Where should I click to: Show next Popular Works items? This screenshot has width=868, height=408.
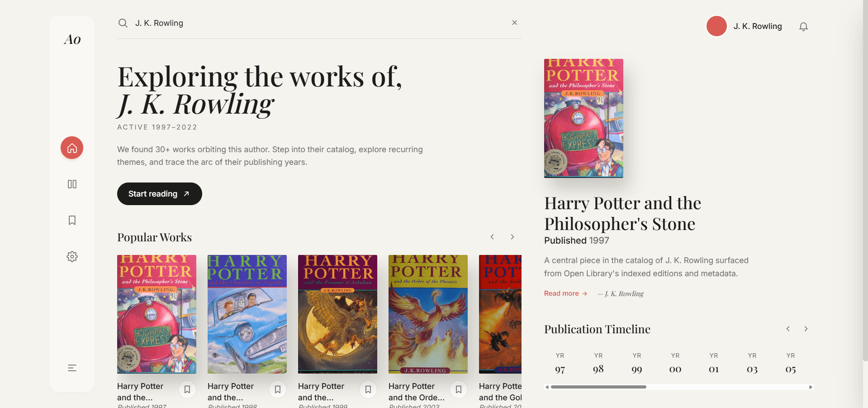coord(512,237)
